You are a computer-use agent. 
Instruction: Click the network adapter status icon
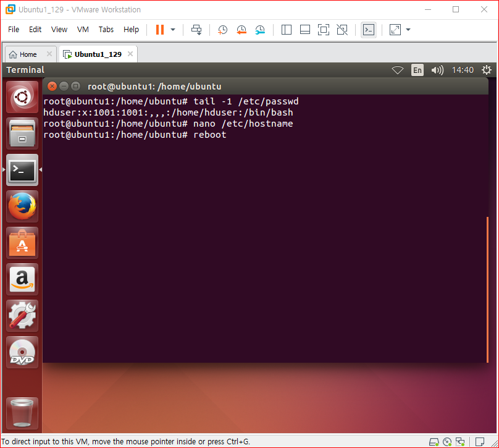point(460,442)
